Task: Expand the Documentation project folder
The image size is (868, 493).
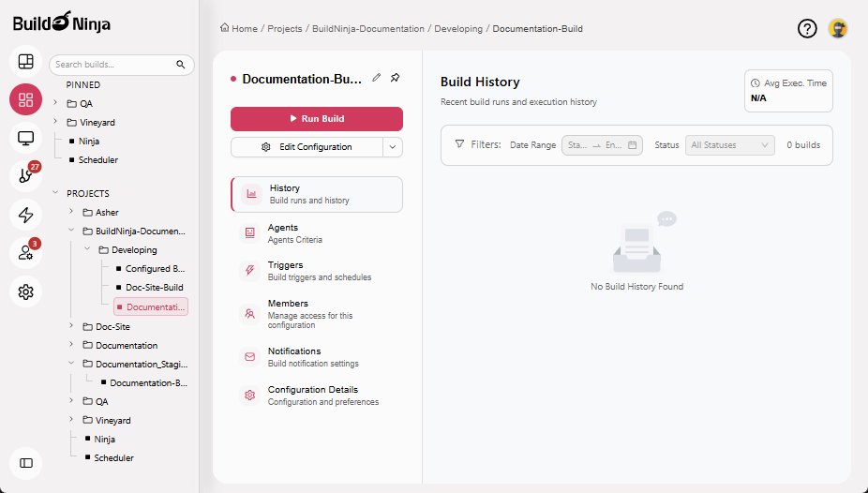Action: 71,345
